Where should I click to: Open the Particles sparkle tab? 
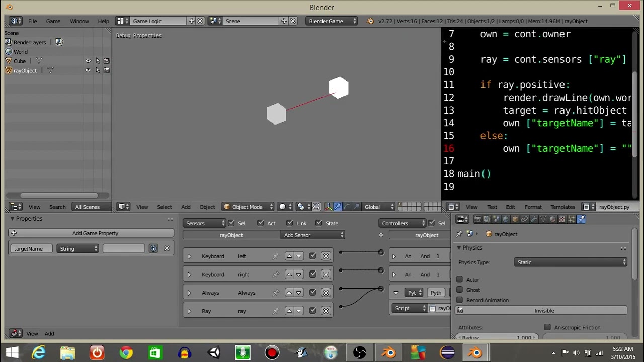[572, 219]
